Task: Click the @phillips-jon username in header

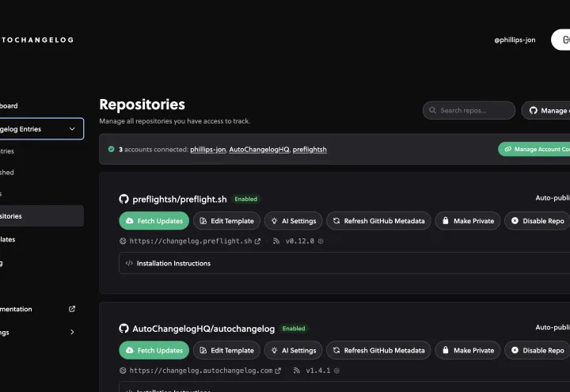Action: coord(515,40)
